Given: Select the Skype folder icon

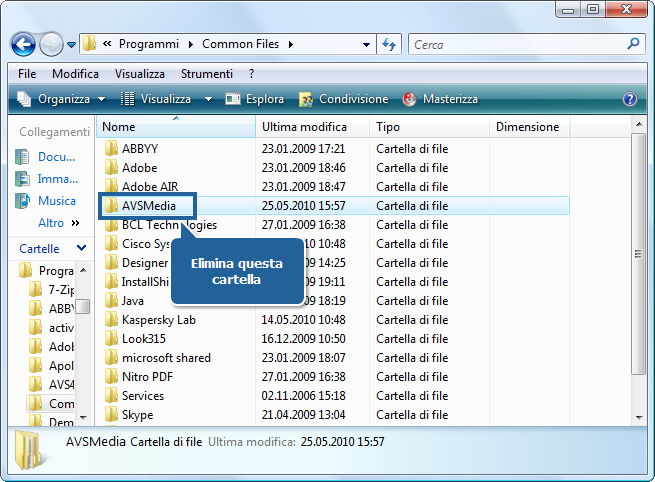Looking at the screenshot, I should (111, 415).
